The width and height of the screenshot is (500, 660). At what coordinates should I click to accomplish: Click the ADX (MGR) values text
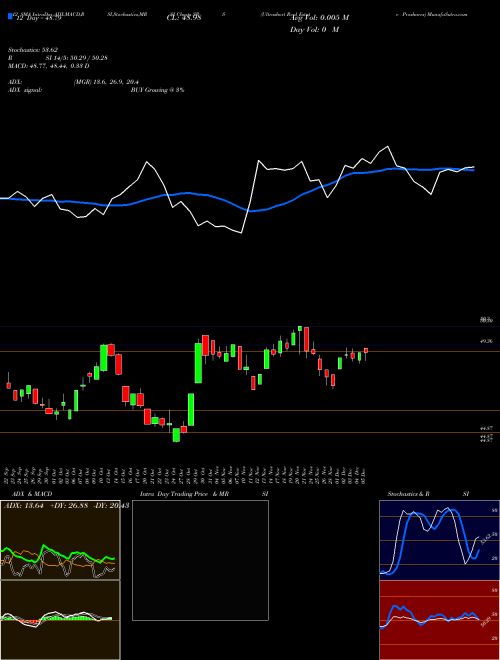click(106, 82)
